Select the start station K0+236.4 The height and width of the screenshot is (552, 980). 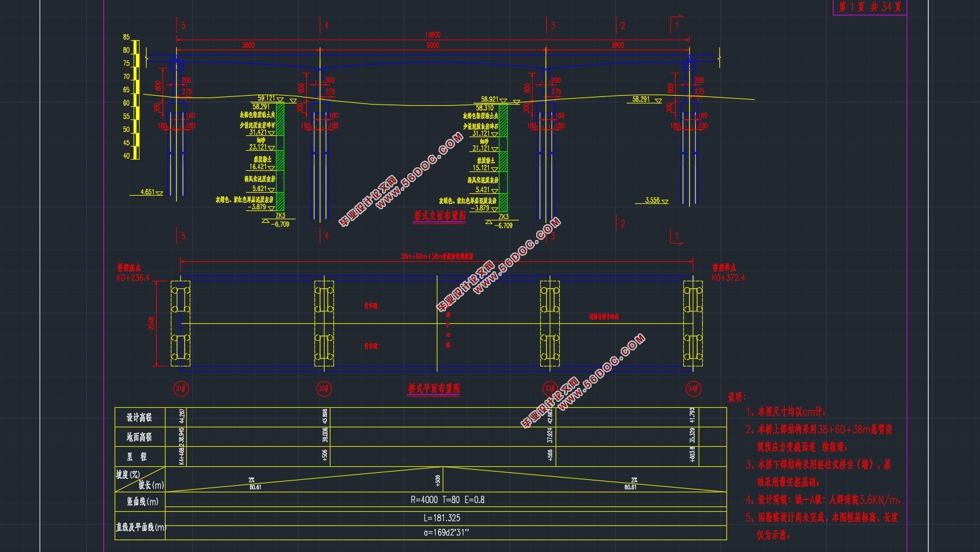(x=133, y=277)
